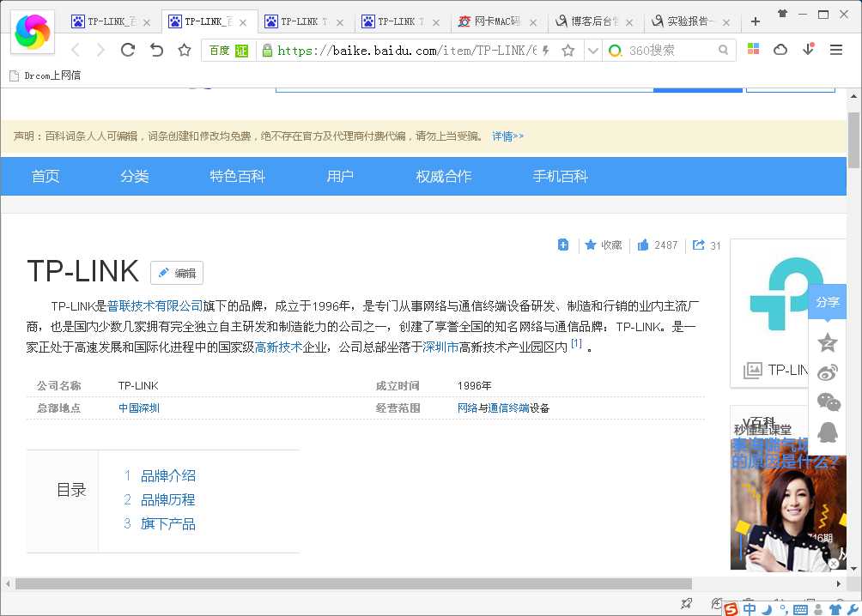Share to WeChat icon
Image resolution: width=862 pixels, height=616 pixels.
(829, 402)
